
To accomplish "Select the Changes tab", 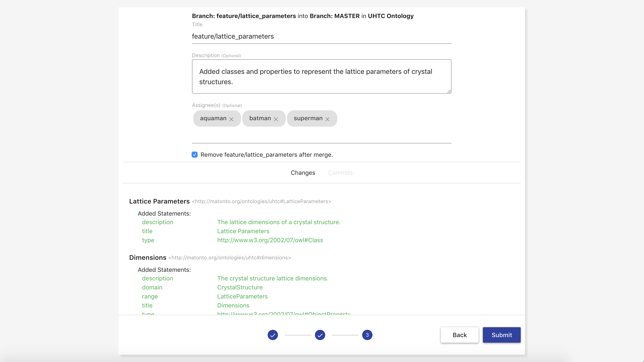I will pyautogui.click(x=303, y=173).
